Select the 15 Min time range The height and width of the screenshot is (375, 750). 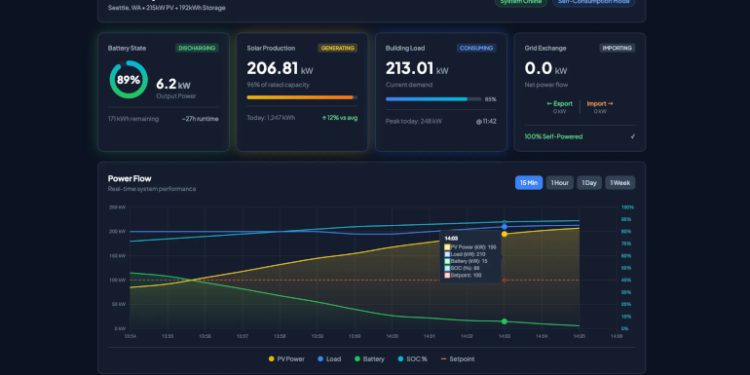click(529, 183)
